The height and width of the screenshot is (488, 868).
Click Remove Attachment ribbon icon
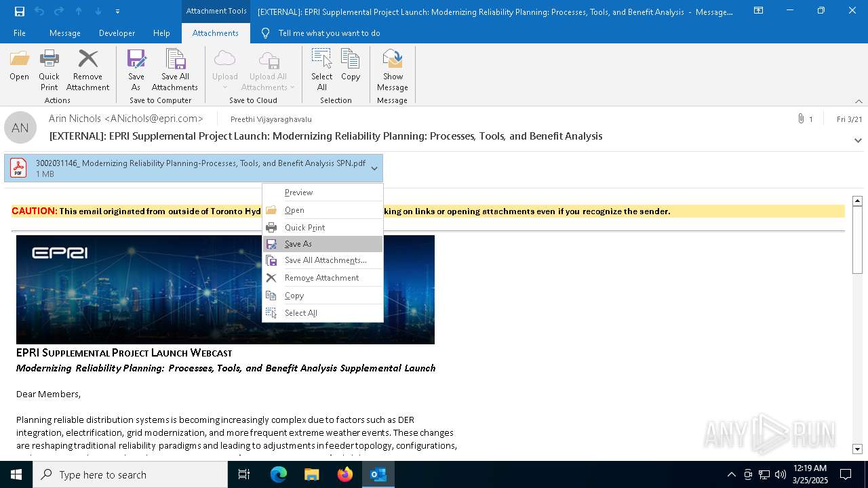click(x=87, y=70)
